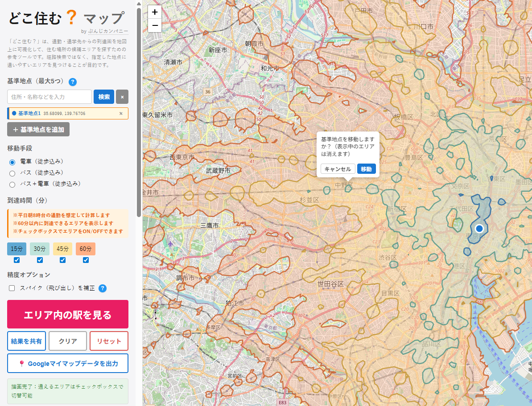Click 杉並区 label on the map
This screenshot has height=406, width=532.
point(309,200)
